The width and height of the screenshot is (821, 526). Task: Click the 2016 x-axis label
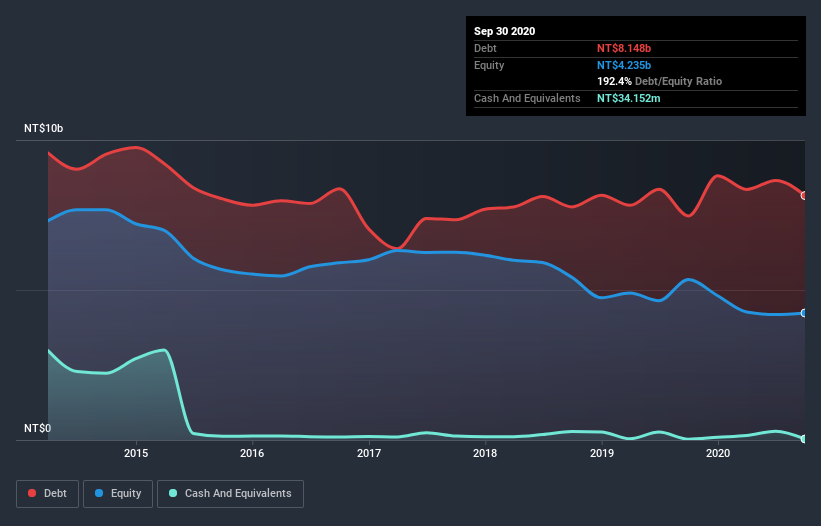tap(252, 453)
